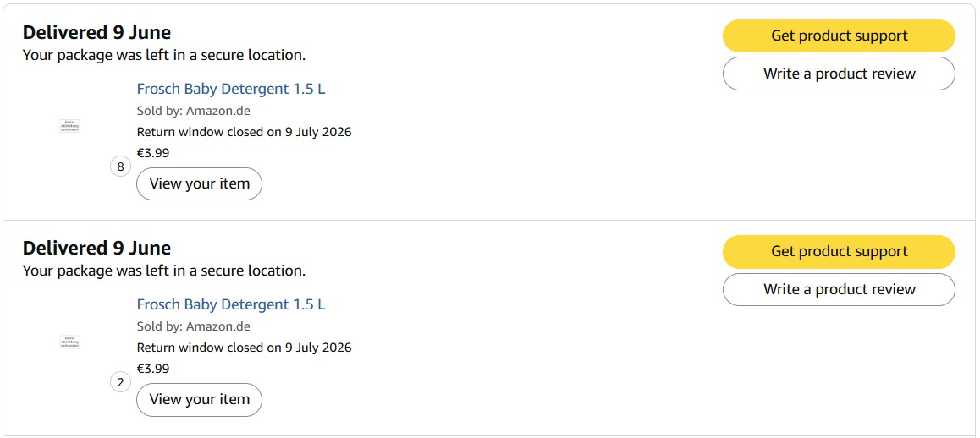Click the quantity badge showing 2
The width and height of the screenshot is (980, 438).
pos(121,382)
